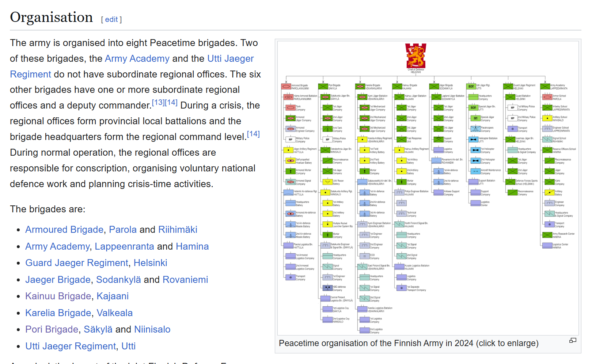Open the Utti Jaeger Regiment list link
This screenshot has height=364, width=592.
coord(71,346)
